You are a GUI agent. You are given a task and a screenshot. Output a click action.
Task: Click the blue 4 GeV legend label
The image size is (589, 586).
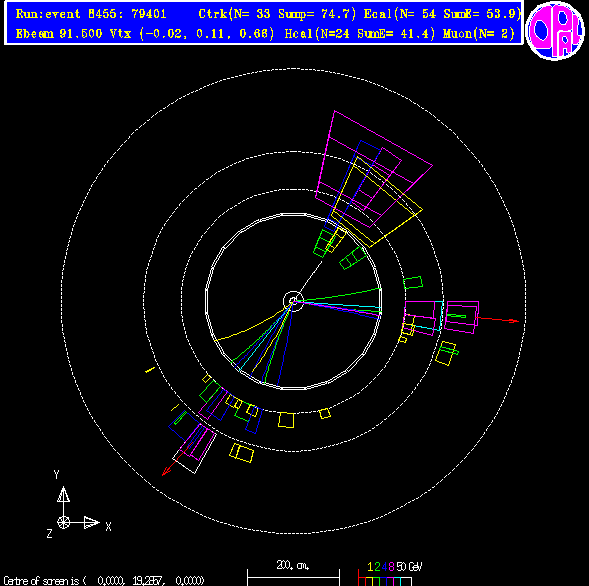pyautogui.click(x=384, y=566)
